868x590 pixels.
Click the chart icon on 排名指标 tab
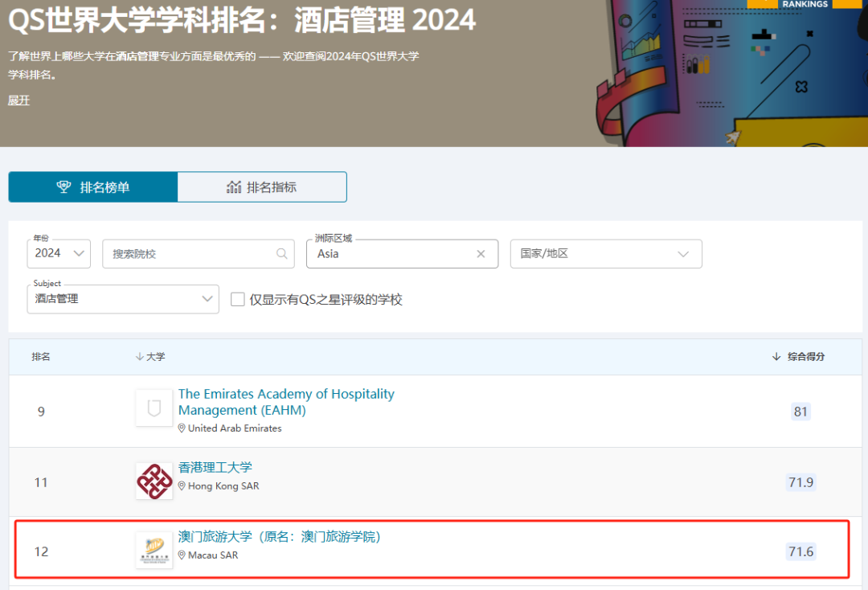click(234, 186)
